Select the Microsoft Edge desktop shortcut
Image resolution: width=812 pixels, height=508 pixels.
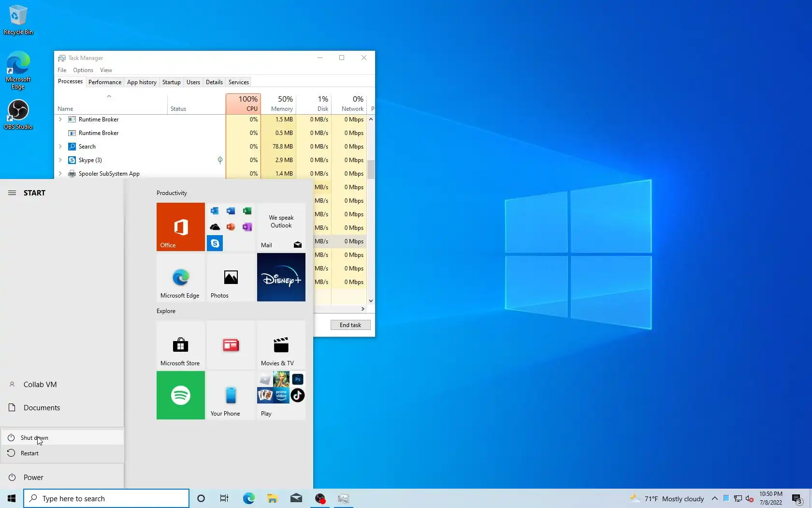[18, 71]
